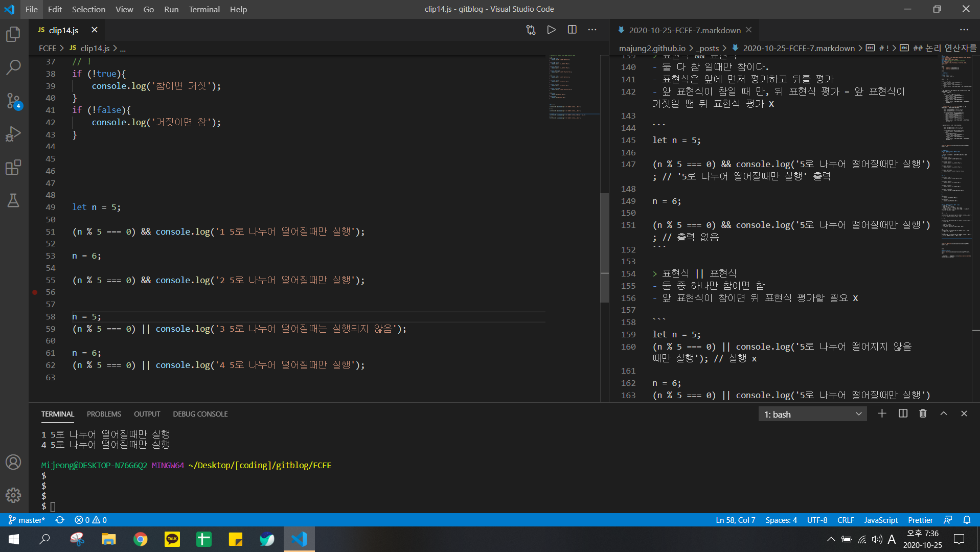
Task: Go to line via Ln 58, Col 7
Action: pos(735,520)
